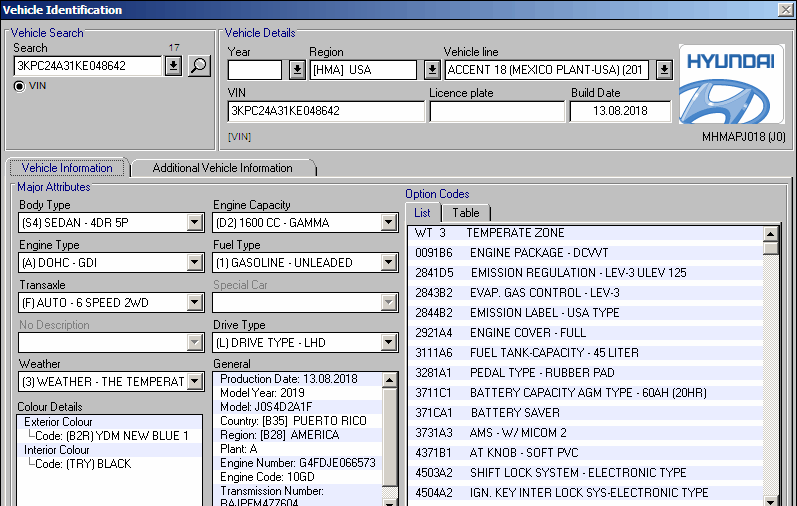Select the Exterior Colour tree item
797x506 pixels.
click(x=58, y=422)
